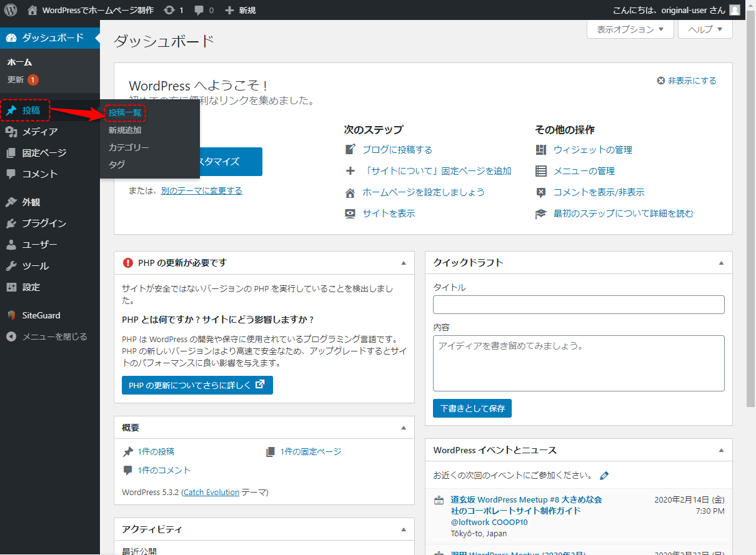Collapse the 概要 panel

pyautogui.click(x=404, y=428)
